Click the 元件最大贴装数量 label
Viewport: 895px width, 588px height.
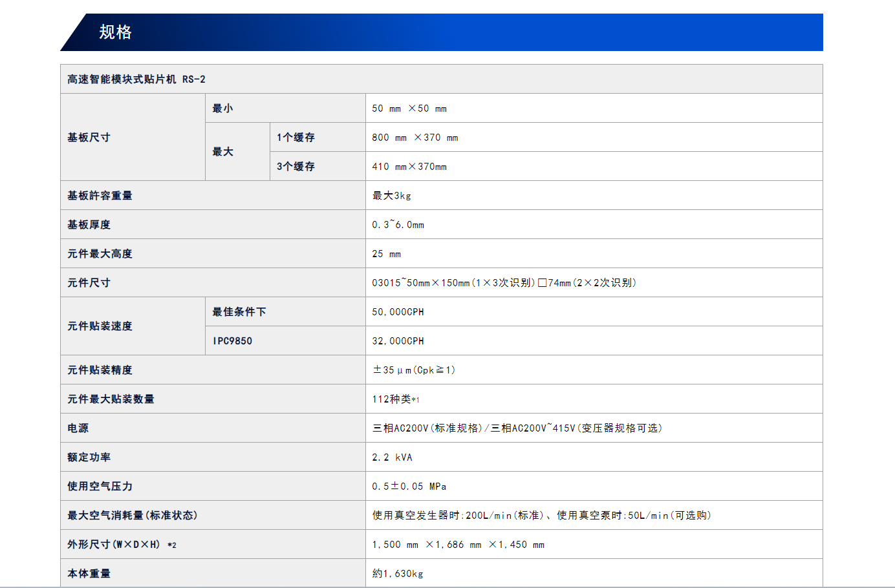(111, 399)
